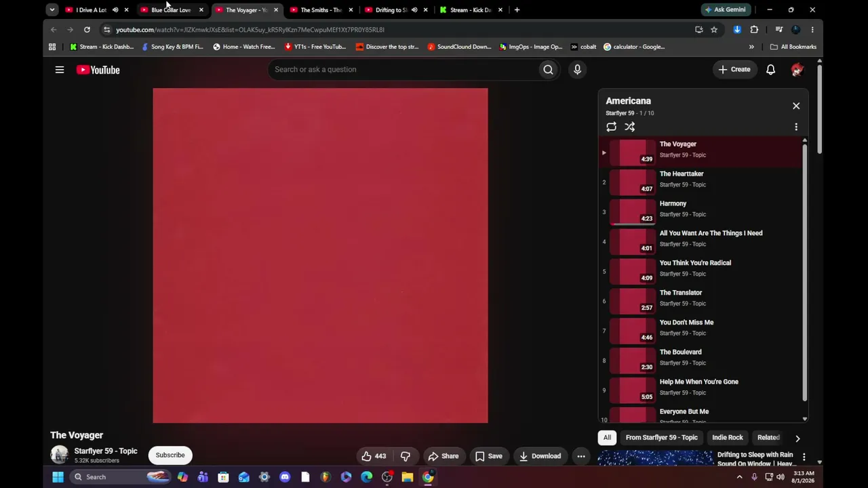Open the All Bookmarks folder
This screenshot has height=488, width=868.
(793, 47)
